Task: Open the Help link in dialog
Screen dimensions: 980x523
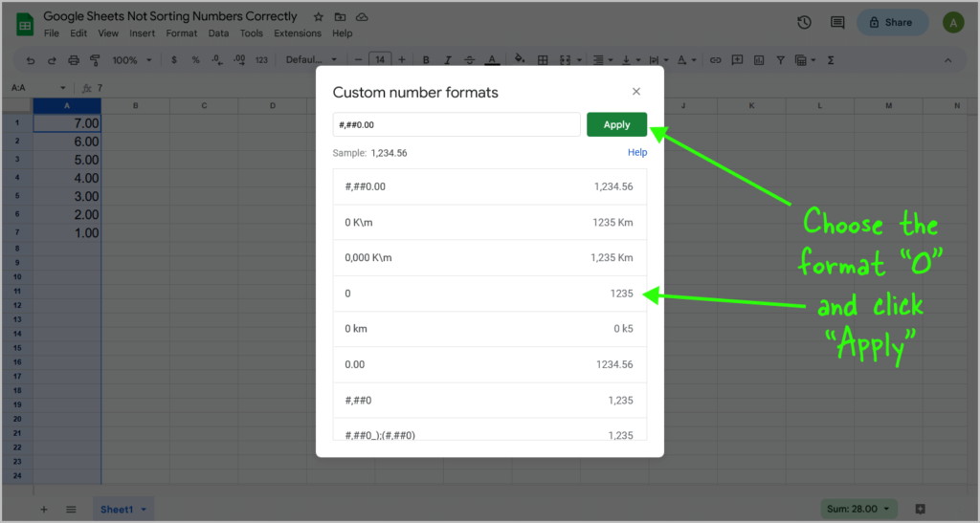Action: (636, 152)
